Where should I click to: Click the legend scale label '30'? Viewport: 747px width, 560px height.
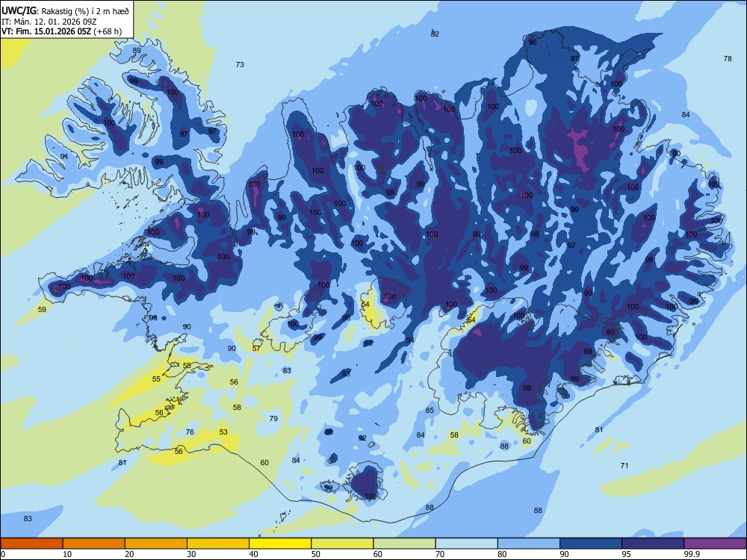click(x=191, y=554)
